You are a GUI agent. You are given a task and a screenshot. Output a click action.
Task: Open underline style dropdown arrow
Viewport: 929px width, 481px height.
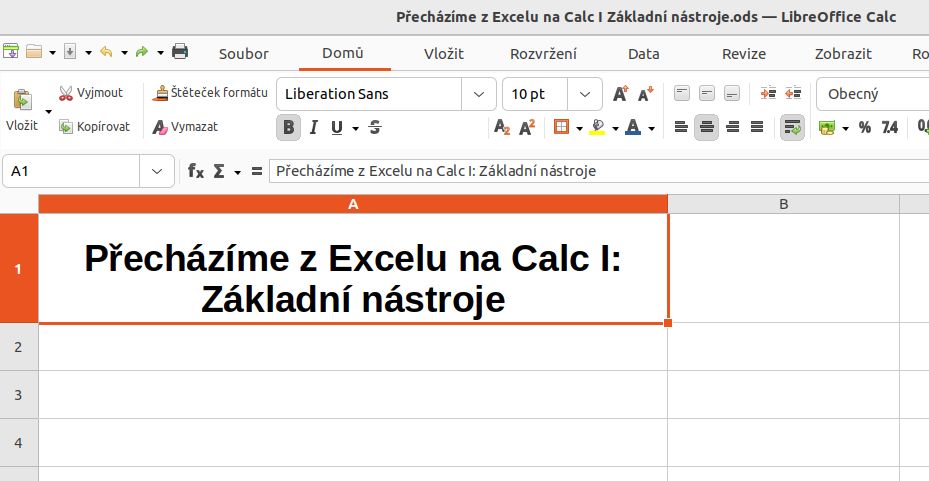[355, 129]
